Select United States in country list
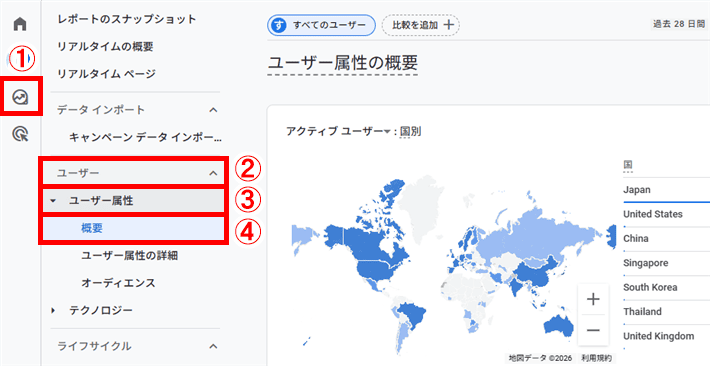 point(652,214)
